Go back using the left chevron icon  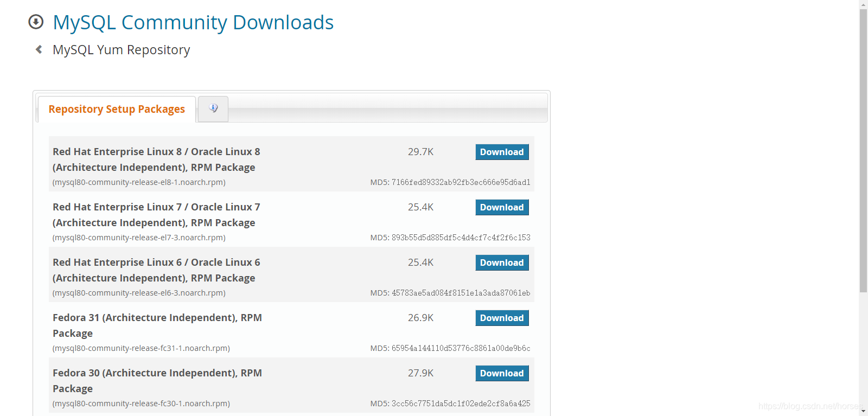39,49
